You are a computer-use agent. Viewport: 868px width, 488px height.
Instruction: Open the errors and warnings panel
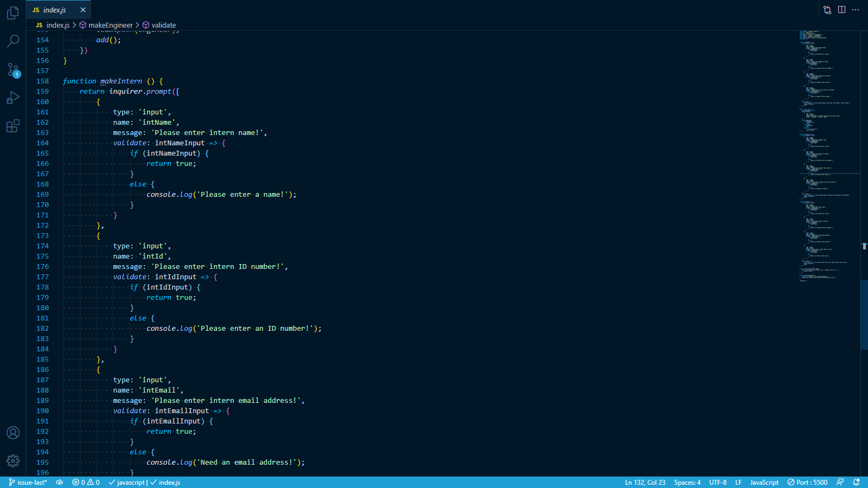86,483
